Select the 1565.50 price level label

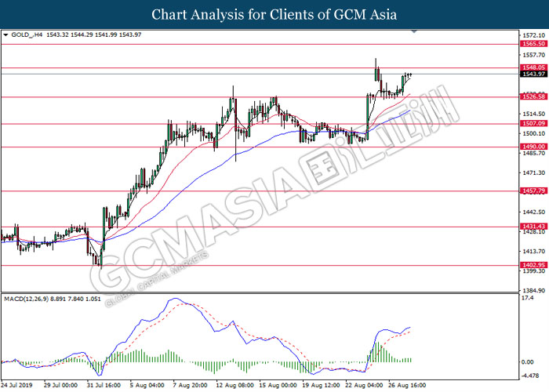[x=533, y=44]
